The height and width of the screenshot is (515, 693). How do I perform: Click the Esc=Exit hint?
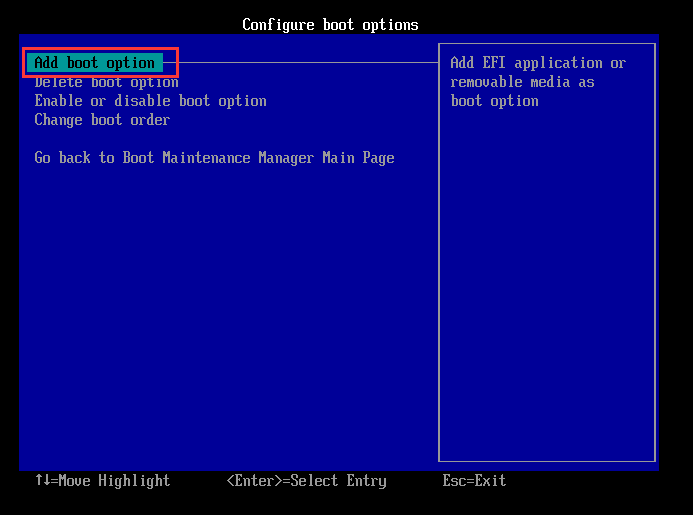point(474,481)
